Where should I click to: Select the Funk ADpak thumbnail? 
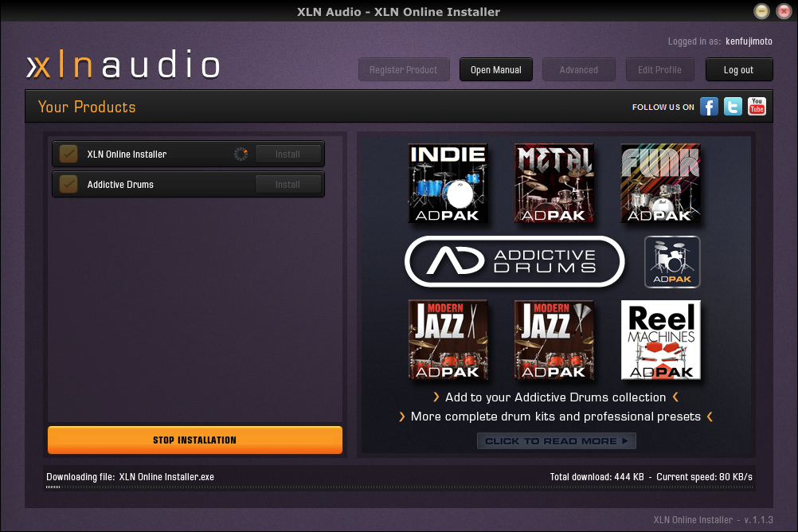(660, 183)
